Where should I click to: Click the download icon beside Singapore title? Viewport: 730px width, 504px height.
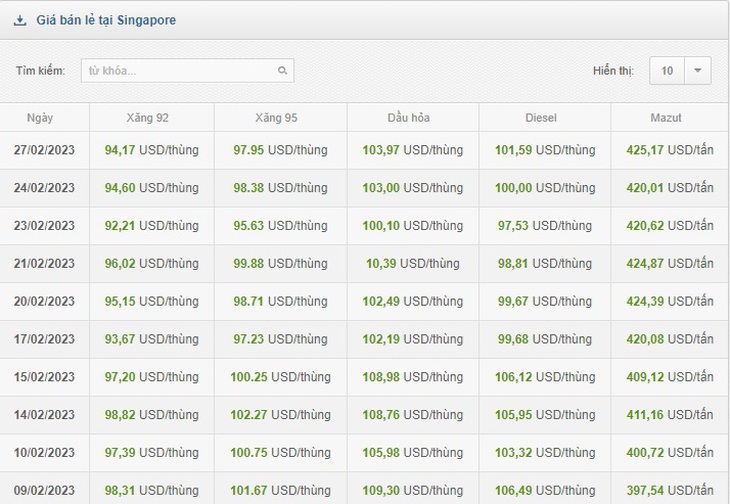(x=20, y=20)
